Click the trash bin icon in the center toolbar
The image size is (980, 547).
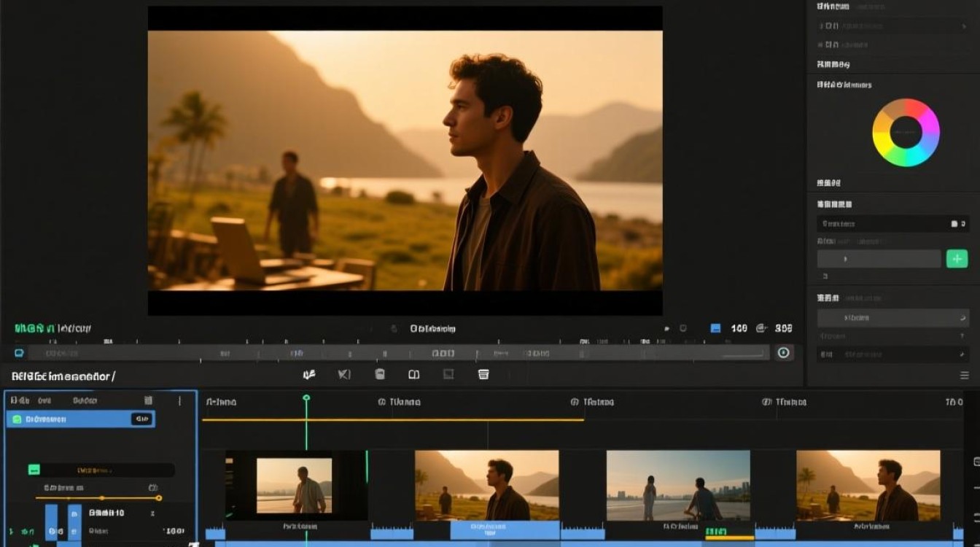tap(380, 374)
